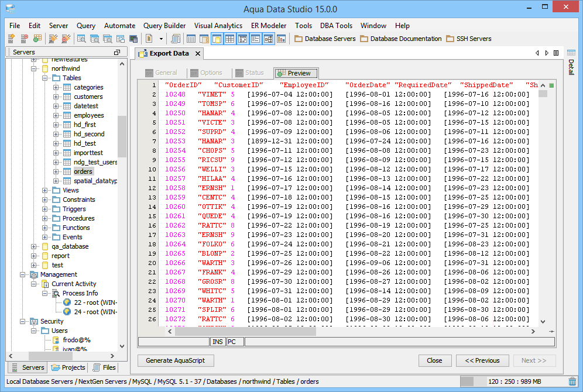Open the tab list icon

pos(556,53)
